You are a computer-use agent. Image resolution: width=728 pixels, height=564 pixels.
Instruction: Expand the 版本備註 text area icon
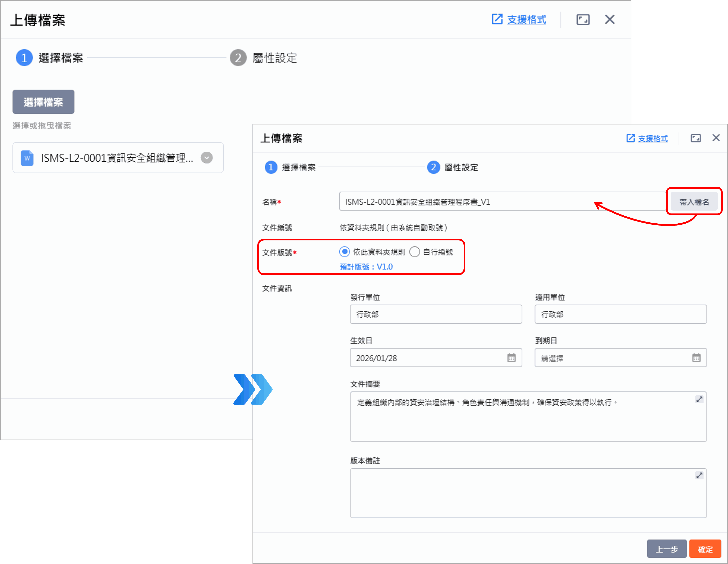click(699, 476)
